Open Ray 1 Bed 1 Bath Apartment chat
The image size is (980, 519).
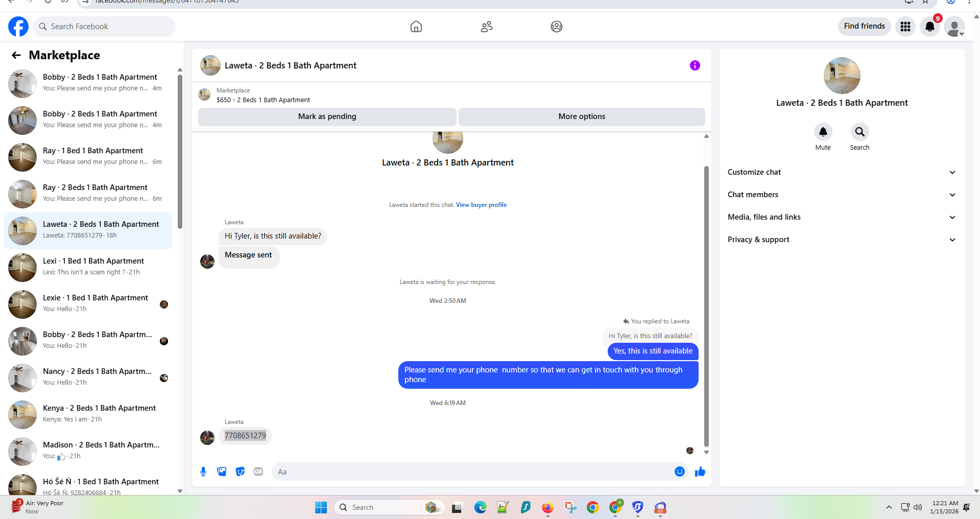click(88, 157)
